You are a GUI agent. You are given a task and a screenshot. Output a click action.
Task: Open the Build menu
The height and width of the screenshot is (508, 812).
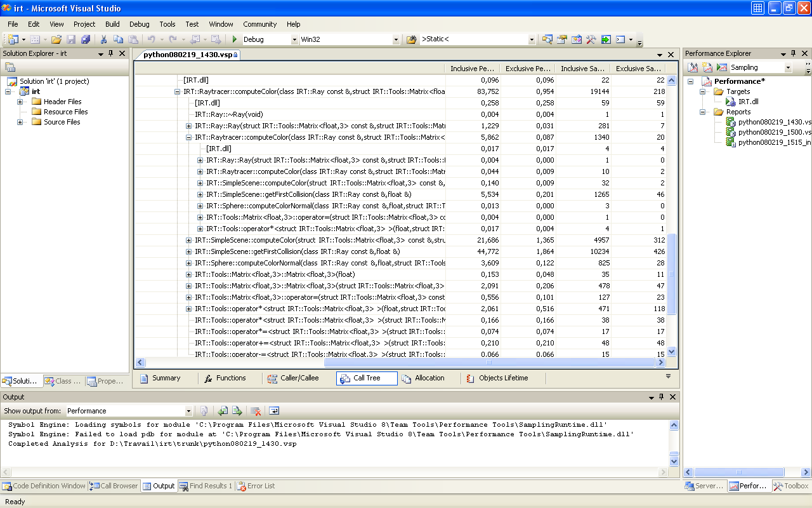112,24
